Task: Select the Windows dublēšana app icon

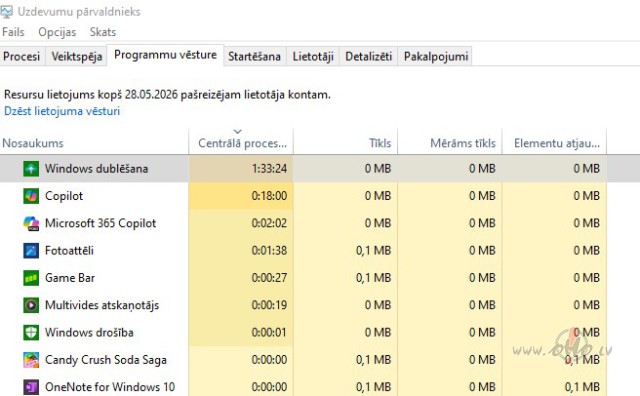Action: click(x=31, y=169)
